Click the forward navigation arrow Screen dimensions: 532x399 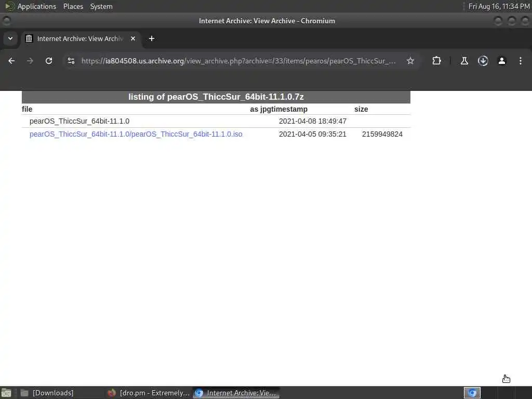[30, 61]
